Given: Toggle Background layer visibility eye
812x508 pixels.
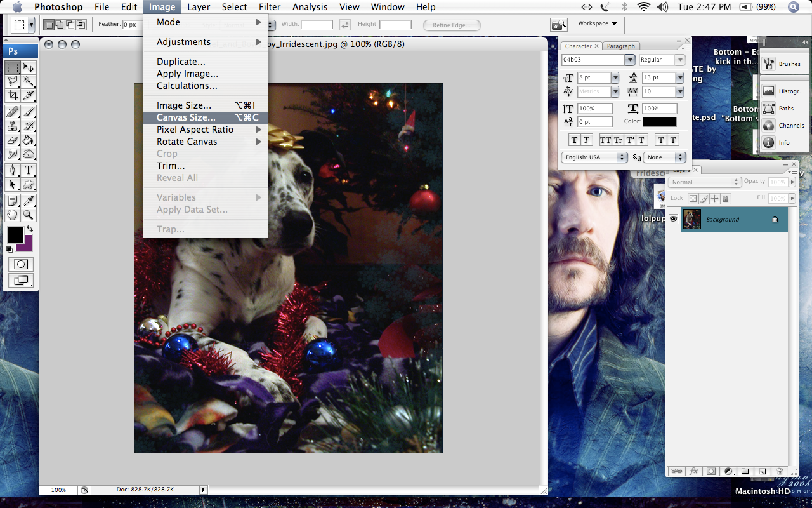Looking at the screenshot, I should [x=673, y=219].
